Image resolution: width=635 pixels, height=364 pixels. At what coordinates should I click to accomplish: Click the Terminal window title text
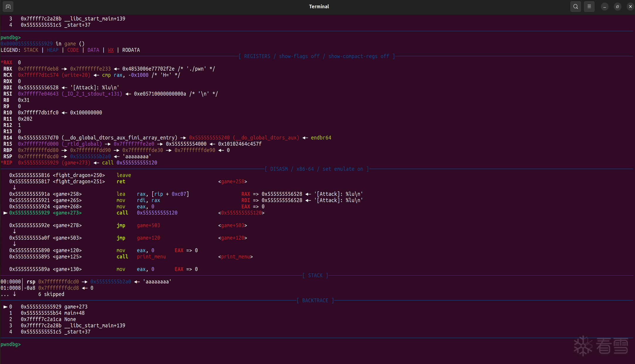click(319, 6)
